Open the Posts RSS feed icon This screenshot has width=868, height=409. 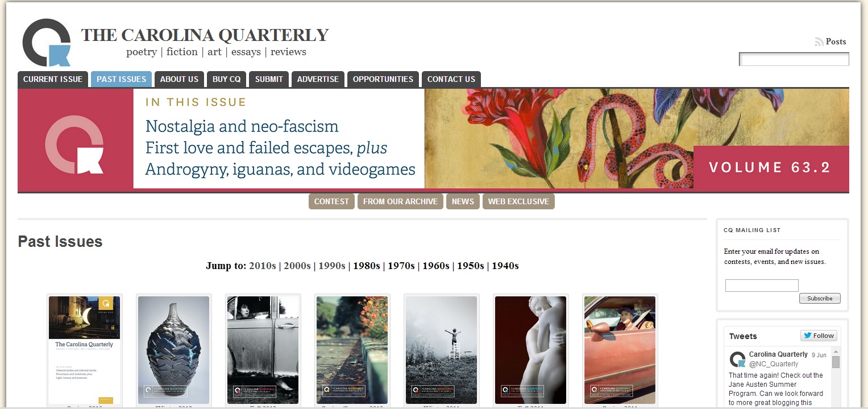point(819,42)
